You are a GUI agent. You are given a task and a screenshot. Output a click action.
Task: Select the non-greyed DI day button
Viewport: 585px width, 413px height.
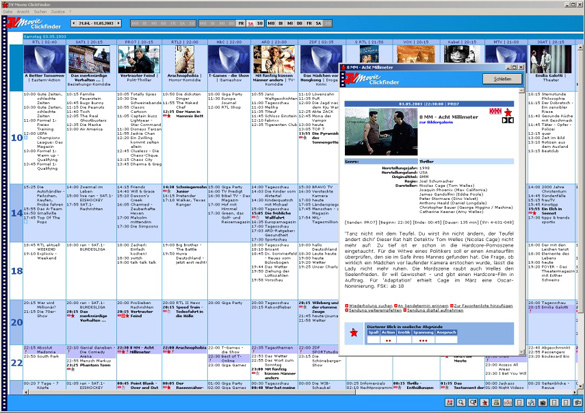pos(281,24)
